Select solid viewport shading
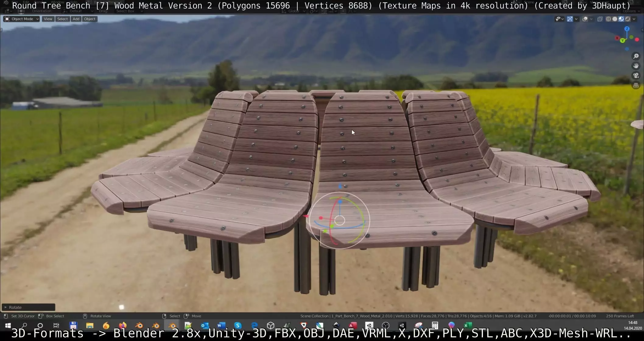The image size is (644, 341). (615, 19)
